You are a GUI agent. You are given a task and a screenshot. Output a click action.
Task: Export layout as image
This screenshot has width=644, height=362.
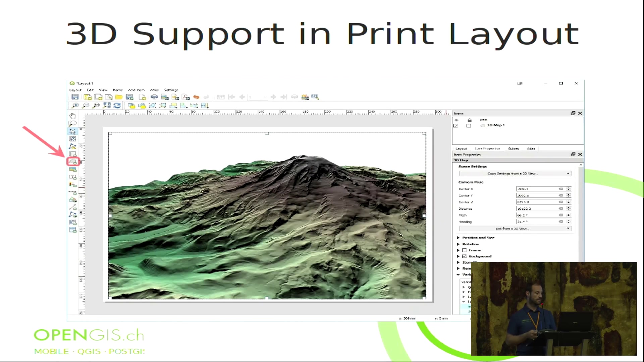pos(165,97)
